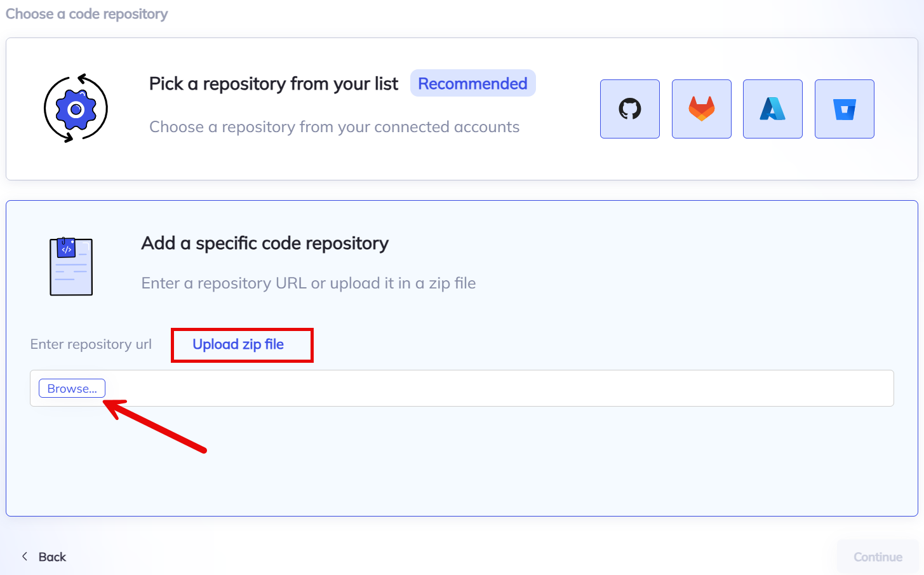This screenshot has width=924, height=575.
Task: Click the Choose a code repository title
Action: 87,14
